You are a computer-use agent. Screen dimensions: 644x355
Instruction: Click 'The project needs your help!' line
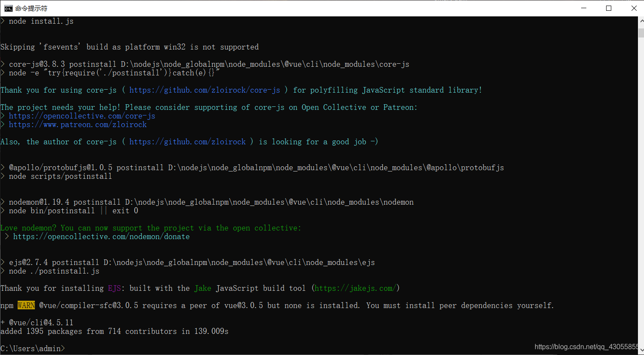click(x=209, y=107)
